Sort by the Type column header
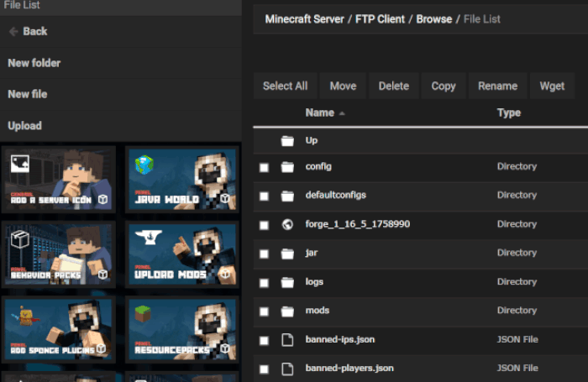 pyautogui.click(x=509, y=113)
